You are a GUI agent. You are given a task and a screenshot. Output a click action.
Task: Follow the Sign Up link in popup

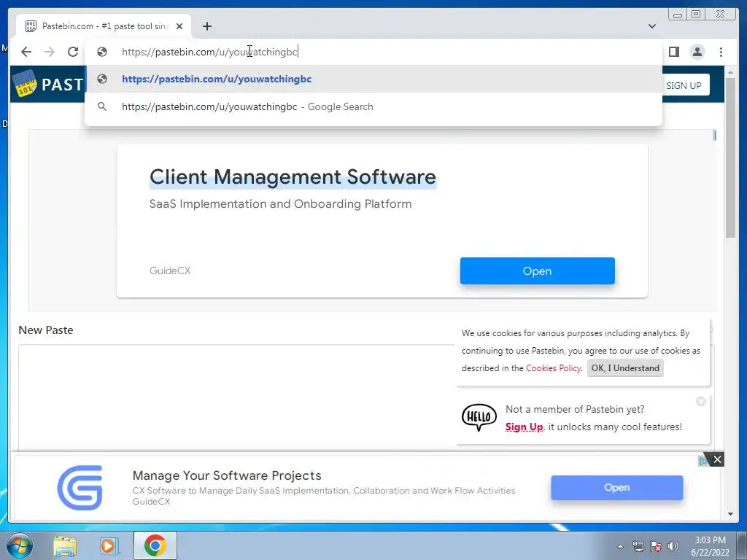(x=524, y=427)
